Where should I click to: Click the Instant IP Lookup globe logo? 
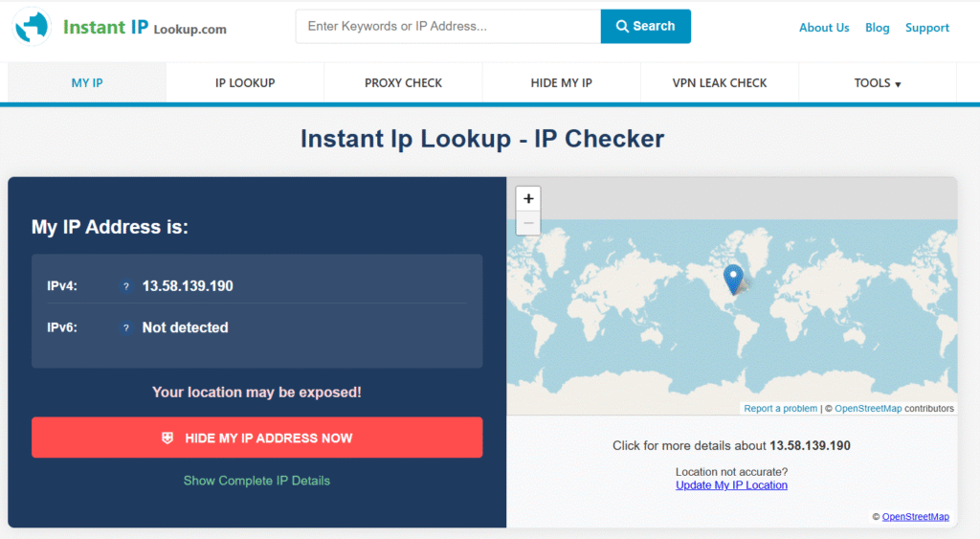(32, 27)
